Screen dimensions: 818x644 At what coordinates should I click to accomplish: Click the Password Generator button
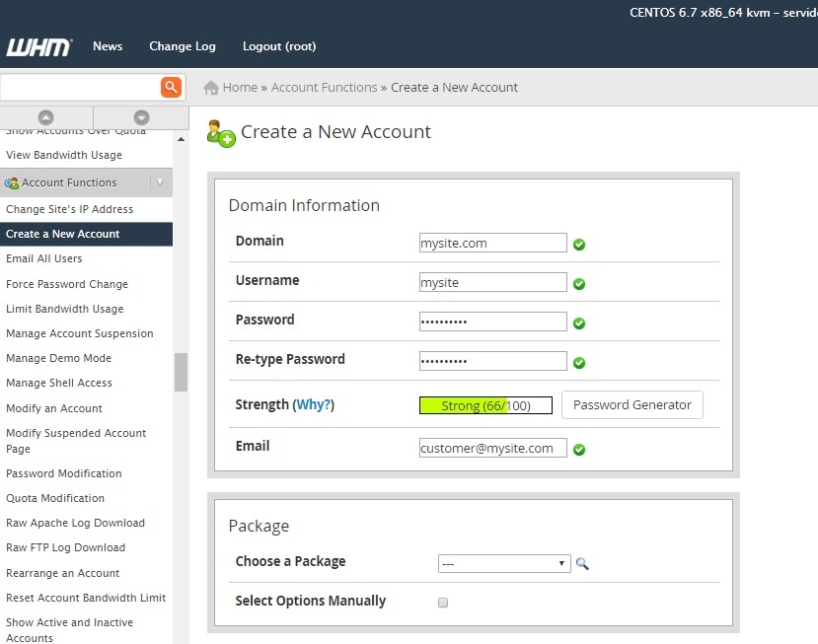632,405
